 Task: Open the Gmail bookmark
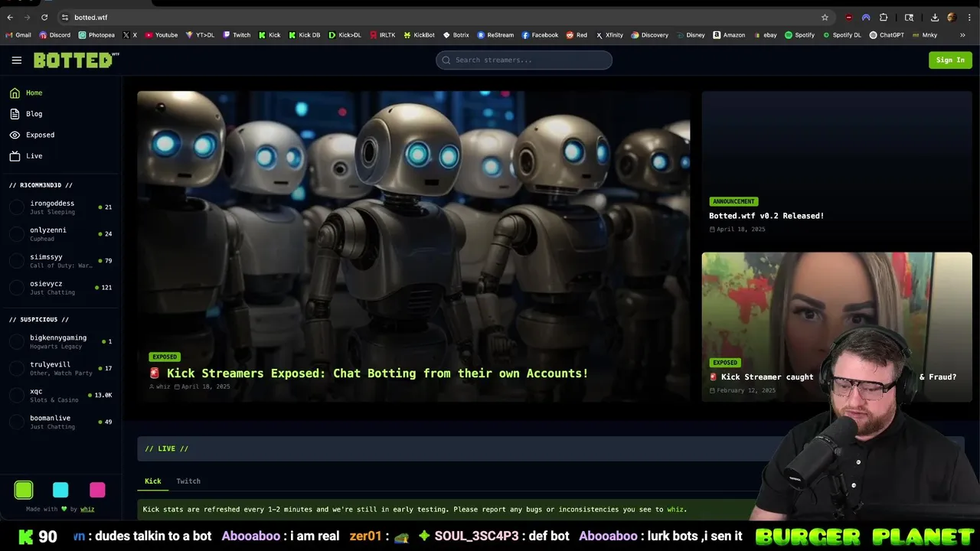tap(18, 35)
